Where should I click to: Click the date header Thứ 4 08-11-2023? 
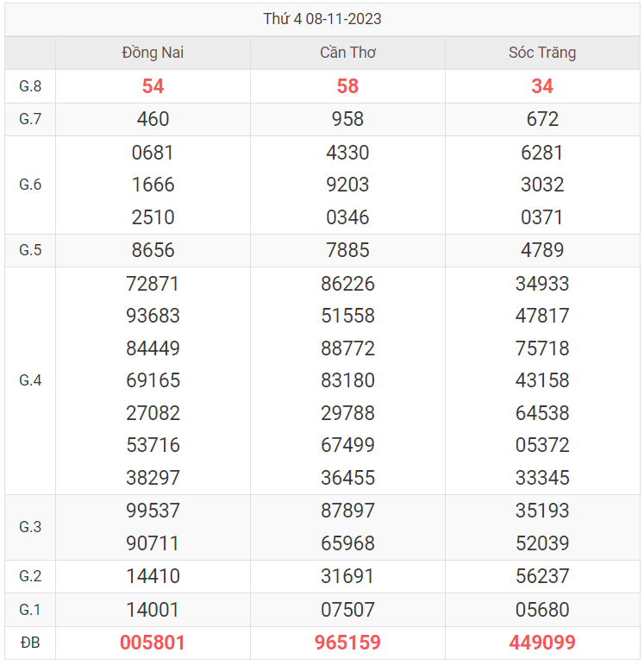(322, 18)
